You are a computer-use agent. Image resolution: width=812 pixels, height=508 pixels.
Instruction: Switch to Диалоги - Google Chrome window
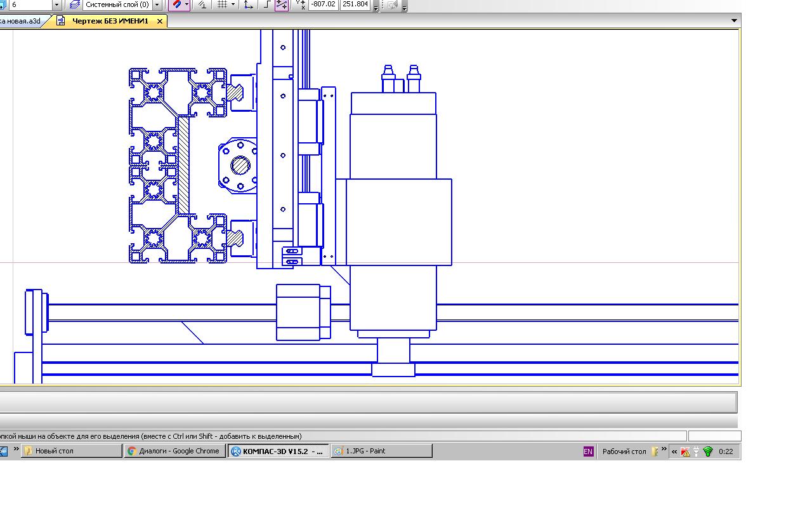(175, 451)
